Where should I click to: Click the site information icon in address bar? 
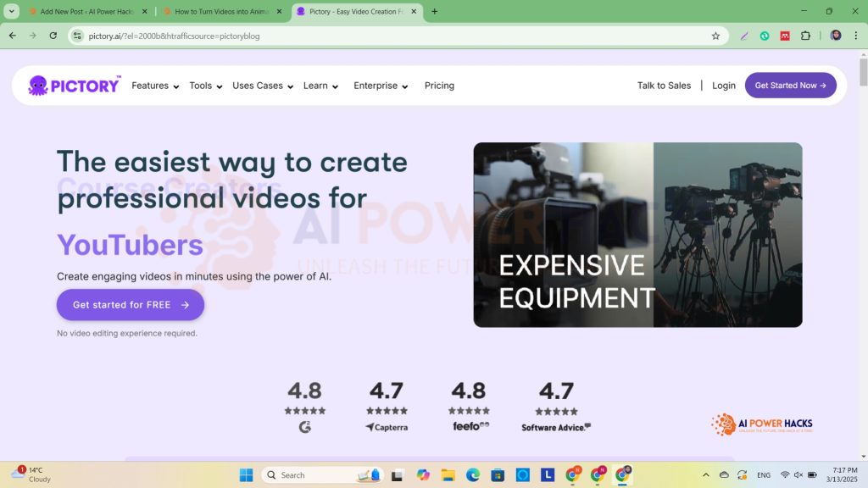point(78,36)
